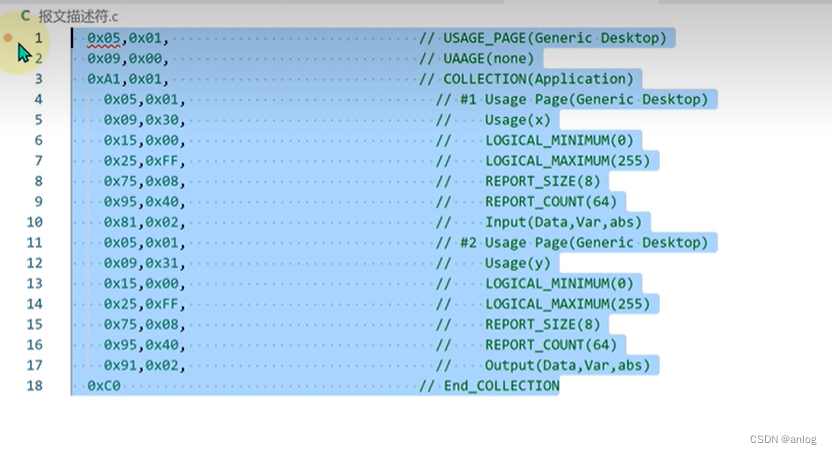This screenshot has width=832, height=455.
Task: Click line number 4 in the gutter
Action: (x=39, y=99)
